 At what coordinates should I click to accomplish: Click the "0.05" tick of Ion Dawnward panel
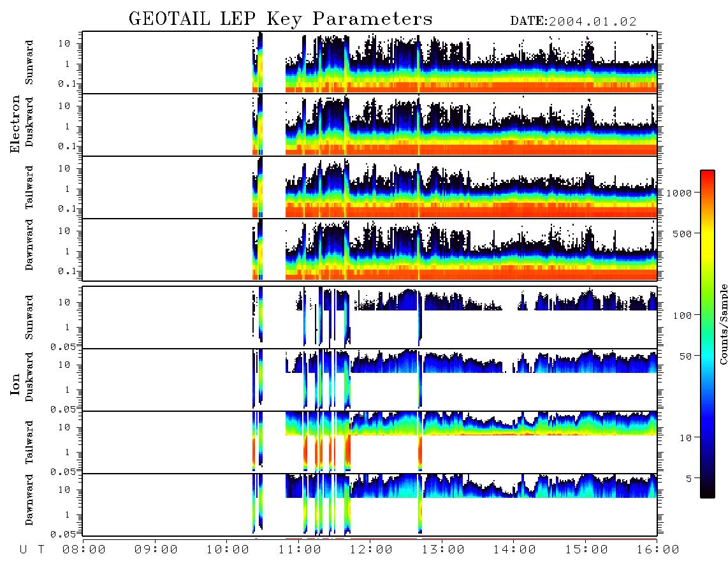(x=63, y=534)
